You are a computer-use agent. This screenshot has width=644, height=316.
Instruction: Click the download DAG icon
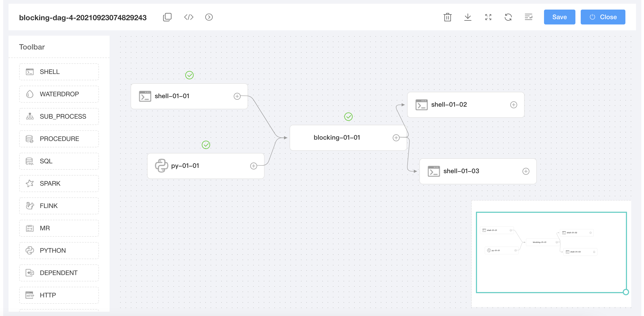tap(468, 17)
